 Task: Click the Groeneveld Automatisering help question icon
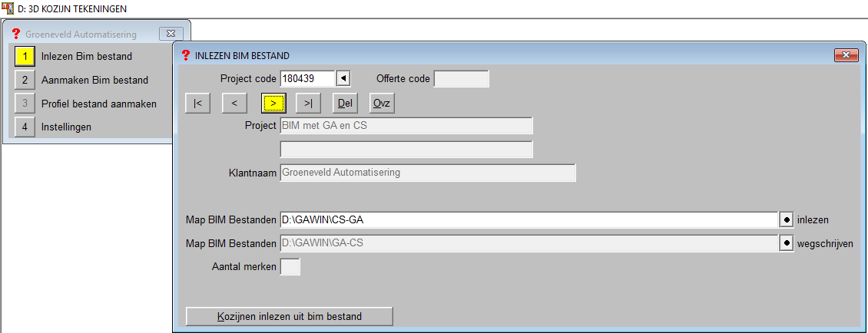[15, 34]
